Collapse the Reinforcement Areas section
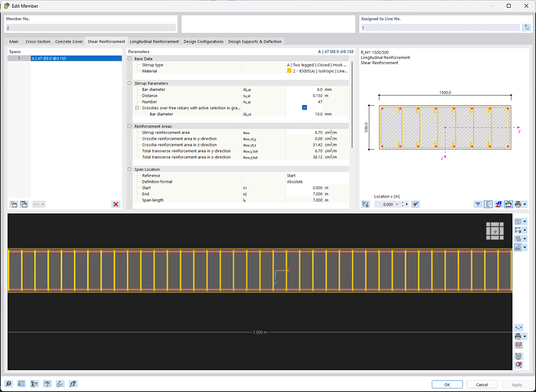536x392 pixels. click(129, 125)
